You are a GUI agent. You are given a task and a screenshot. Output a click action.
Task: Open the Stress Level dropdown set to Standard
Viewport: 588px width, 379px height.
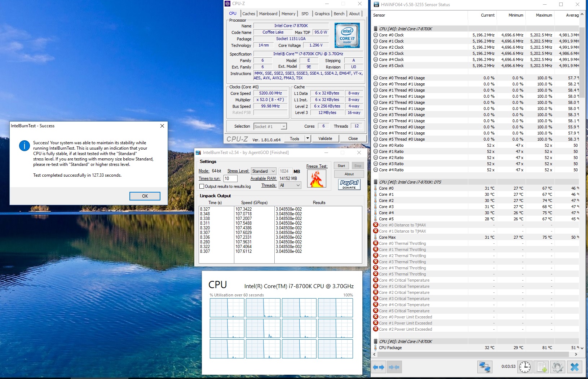click(x=264, y=171)
